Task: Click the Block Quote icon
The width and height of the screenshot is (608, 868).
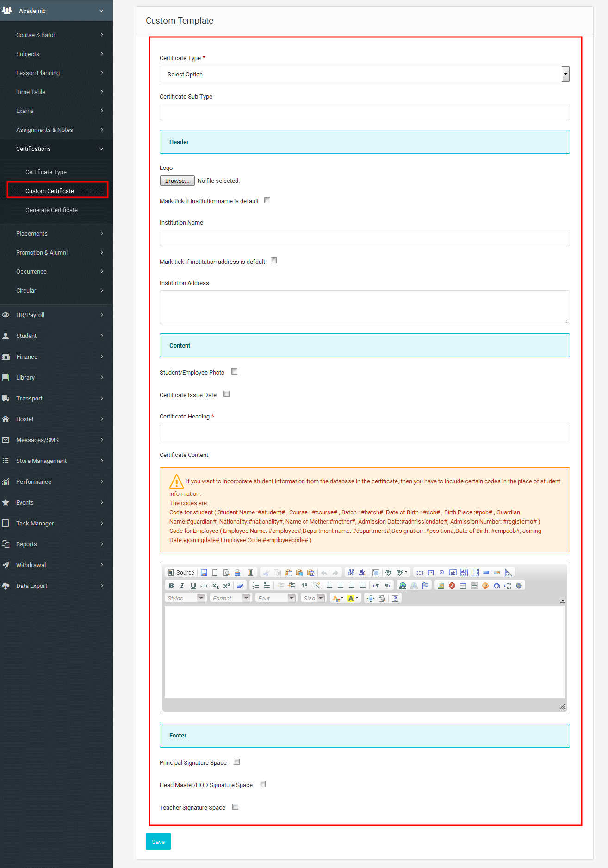Action: (304, 586)
